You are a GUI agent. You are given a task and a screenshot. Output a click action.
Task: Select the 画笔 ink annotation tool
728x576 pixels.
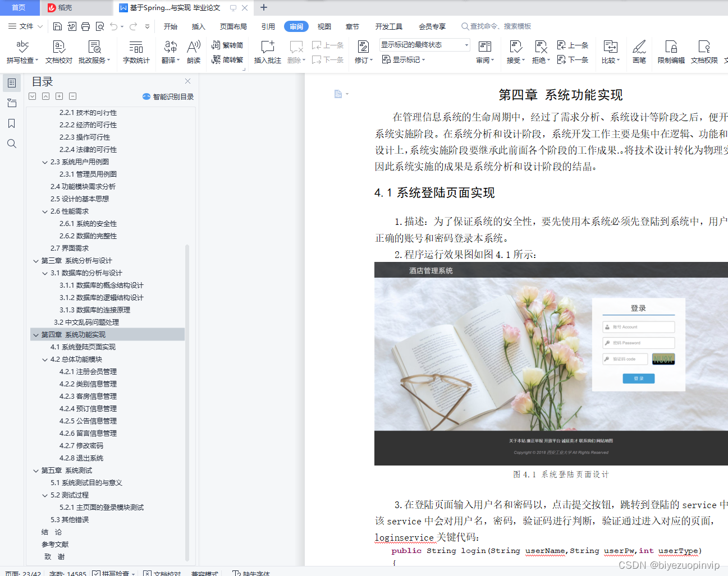[639, 52]
